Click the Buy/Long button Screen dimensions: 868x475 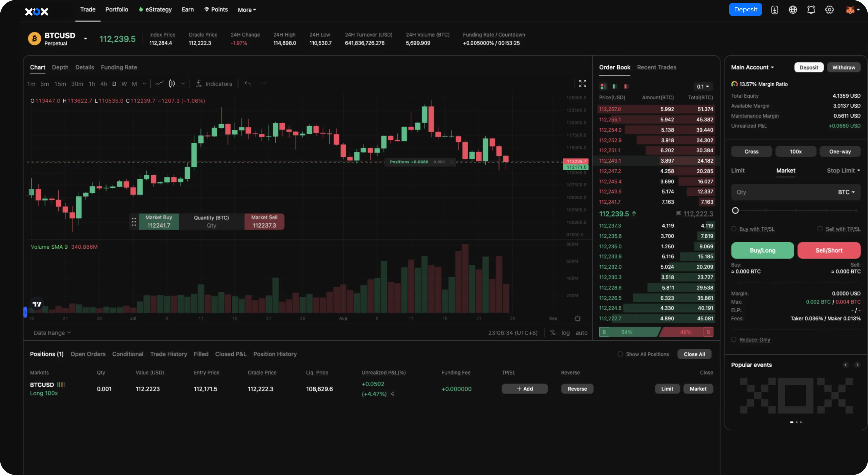tap(762, 250)
